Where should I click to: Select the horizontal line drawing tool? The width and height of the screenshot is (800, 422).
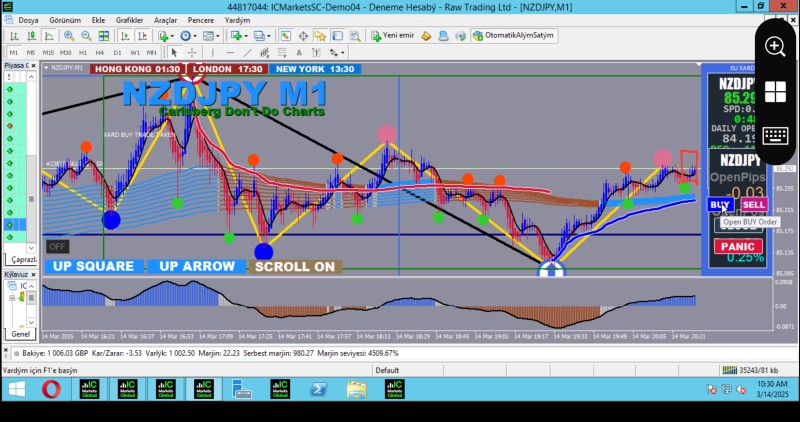(x=230, y=53)
